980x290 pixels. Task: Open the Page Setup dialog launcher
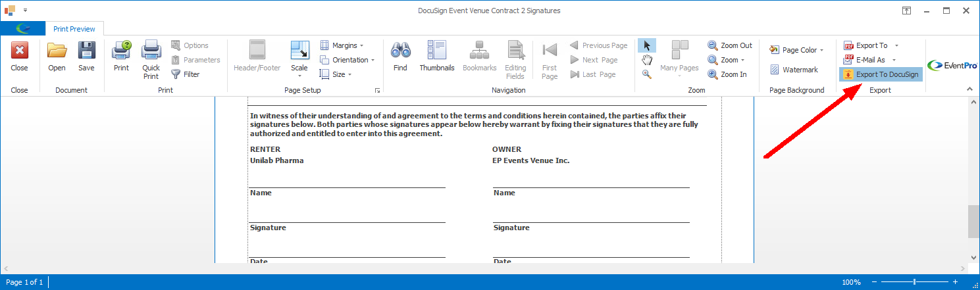378,90
